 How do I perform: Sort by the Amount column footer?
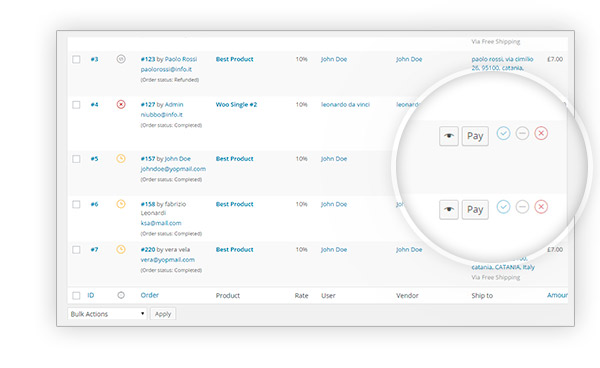tap(557, 295)
